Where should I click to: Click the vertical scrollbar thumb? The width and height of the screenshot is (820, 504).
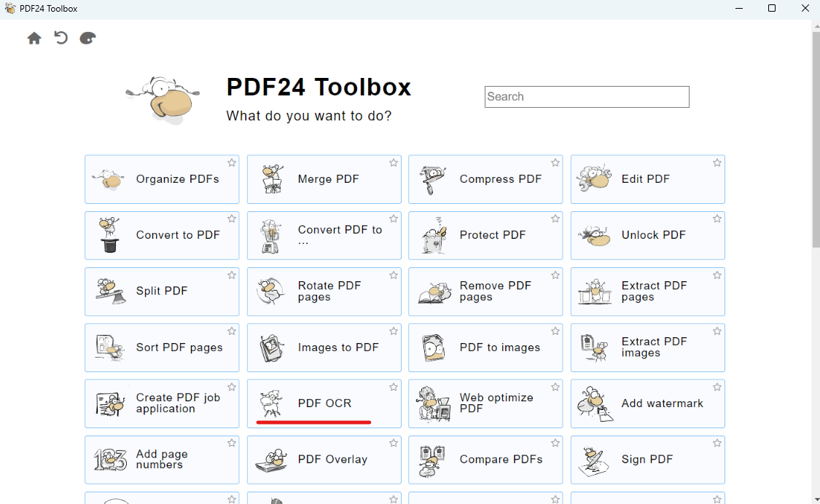tap(816, 140)
